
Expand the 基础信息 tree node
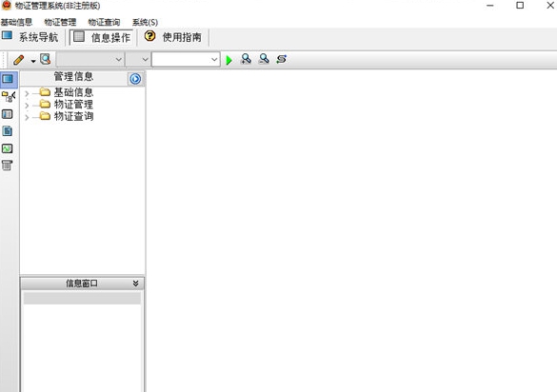(27, 93)
